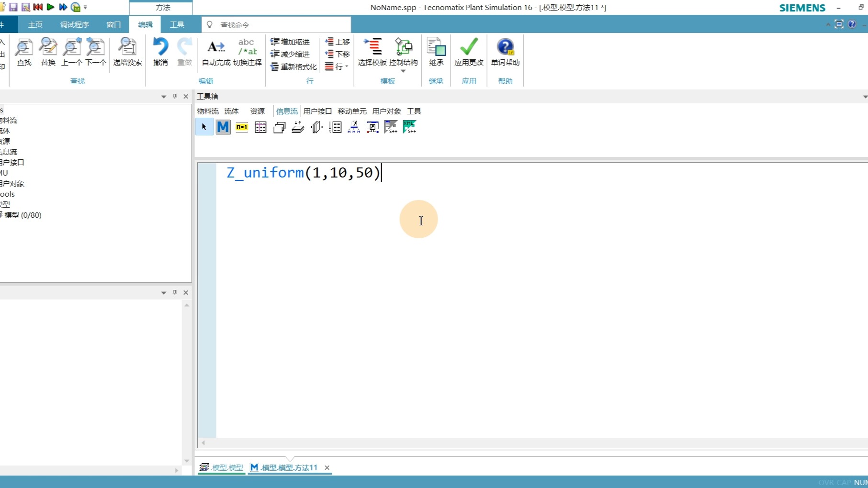Toggle comment with 切换注释 icon
Image resolution: width=868 pixels, height=488 pixels.
tap(247, 52)
